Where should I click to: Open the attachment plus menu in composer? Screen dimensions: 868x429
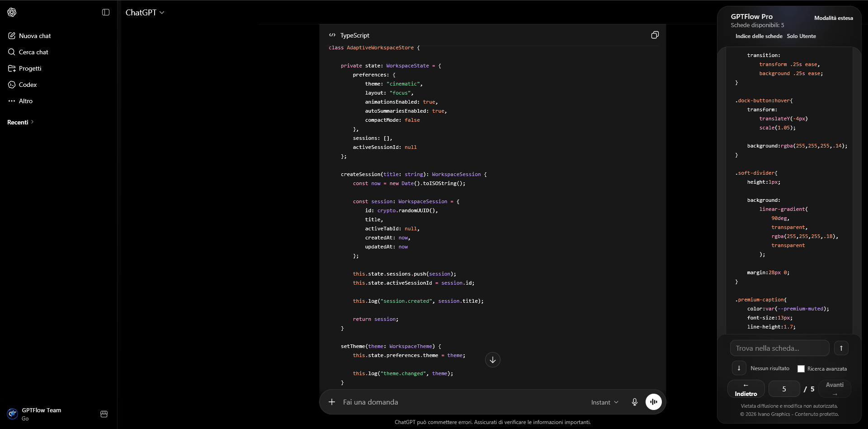[x=332, y=402]
